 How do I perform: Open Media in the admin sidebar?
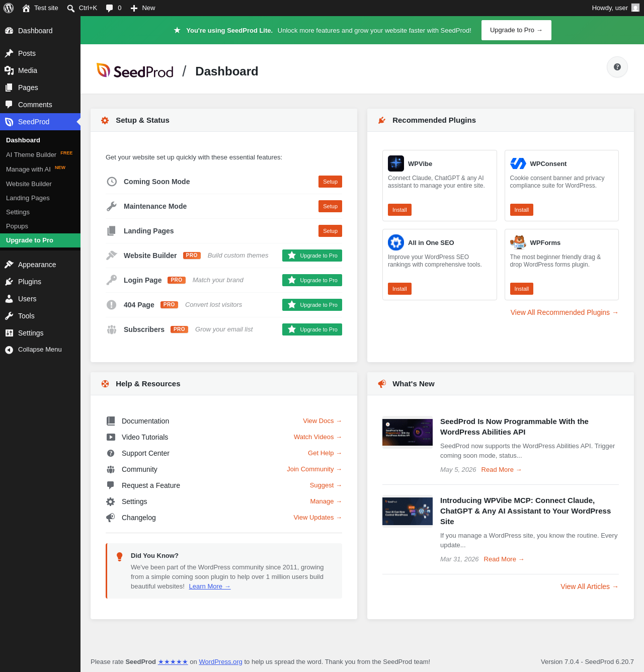40,70
